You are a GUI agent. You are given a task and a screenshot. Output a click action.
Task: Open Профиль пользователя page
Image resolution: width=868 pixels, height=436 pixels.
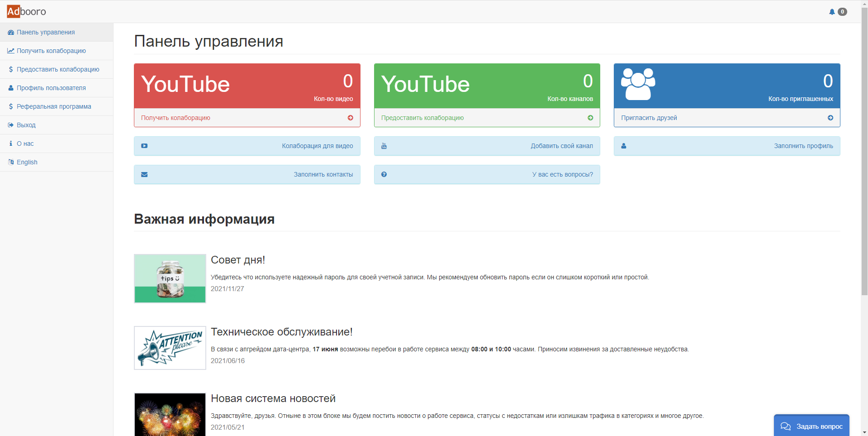point(57,88)
